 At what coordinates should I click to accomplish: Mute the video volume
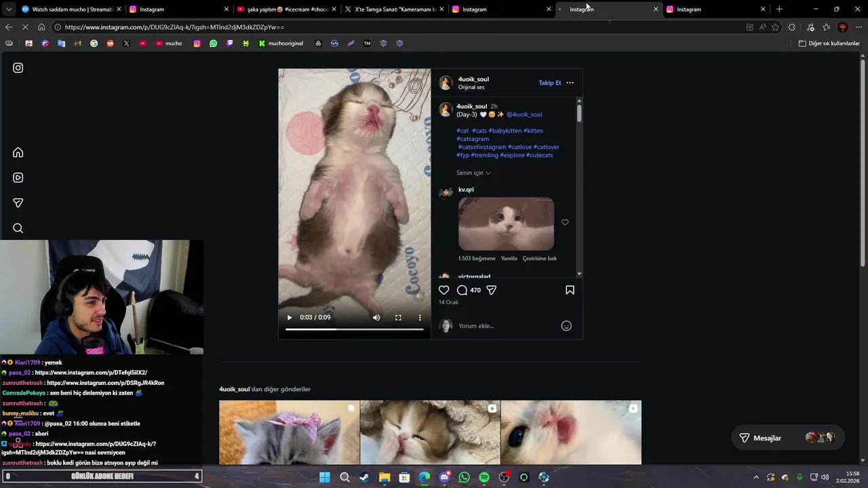[x=376, y=317]
